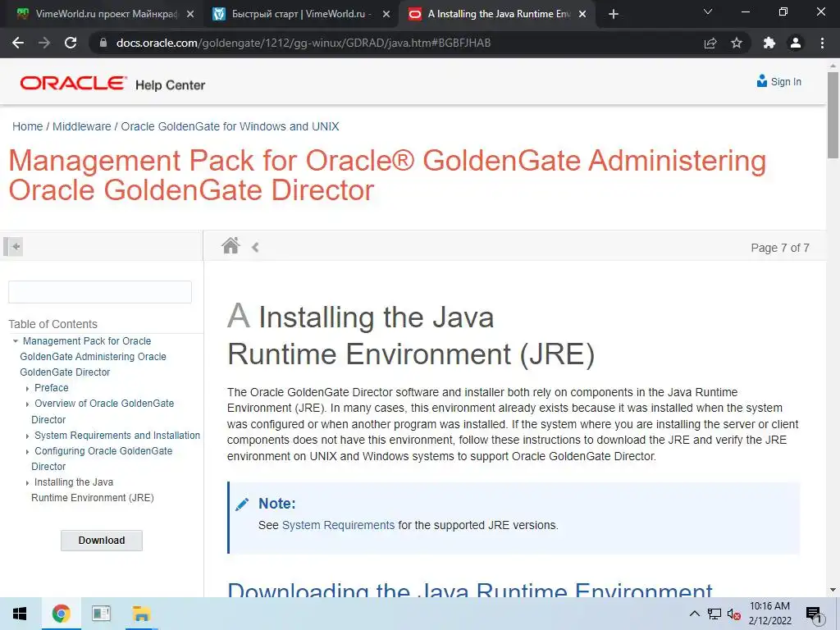840x630 pixels.
Task: Go to the previous page arrow
Action: pyautogui.click(x=256, y=248)
